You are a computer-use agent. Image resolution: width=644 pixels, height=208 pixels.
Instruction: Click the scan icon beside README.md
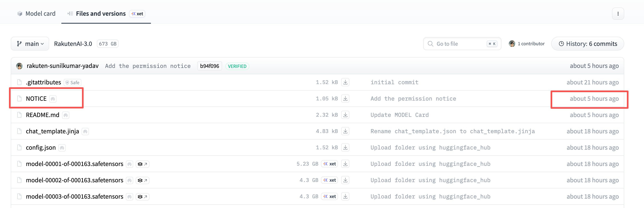click(65, 115)
